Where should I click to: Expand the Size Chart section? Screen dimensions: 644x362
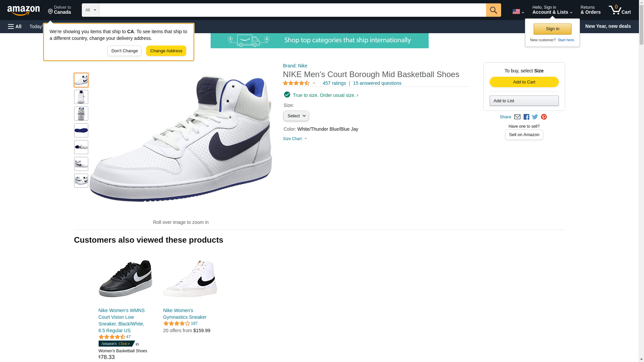295,139
